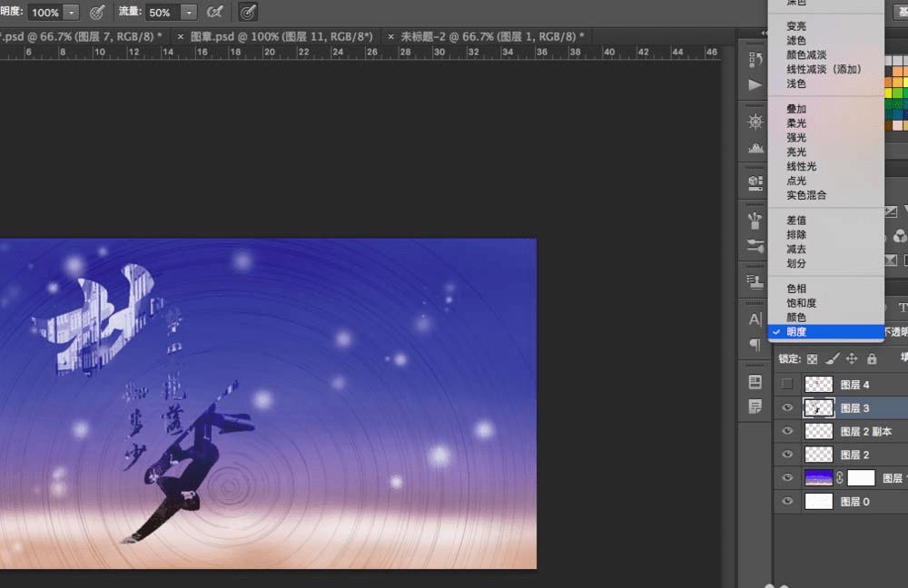Click the opacity 100% value field
Image resolution: width=908 pixels, height=588 pixels.
click(45, 12)
